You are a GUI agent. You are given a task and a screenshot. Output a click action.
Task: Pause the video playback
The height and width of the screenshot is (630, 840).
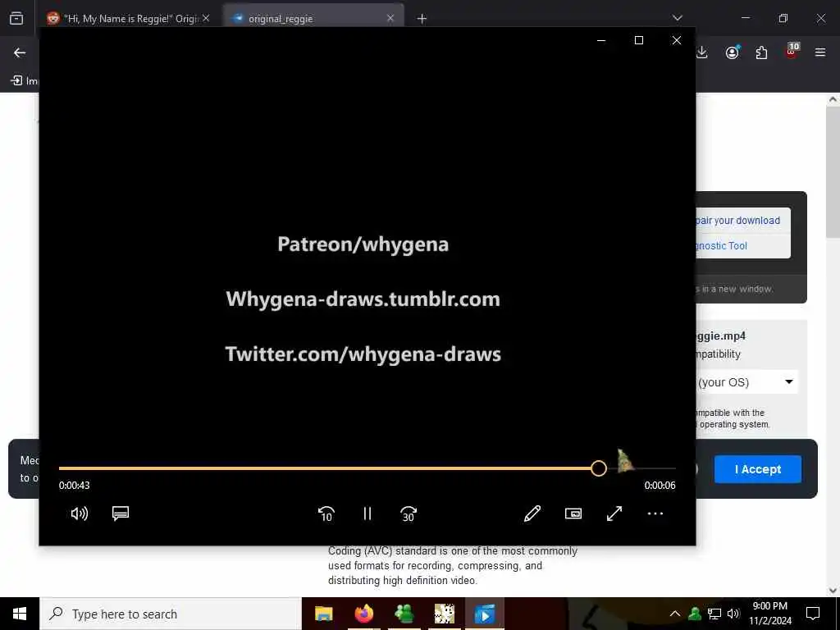[367, 514]
